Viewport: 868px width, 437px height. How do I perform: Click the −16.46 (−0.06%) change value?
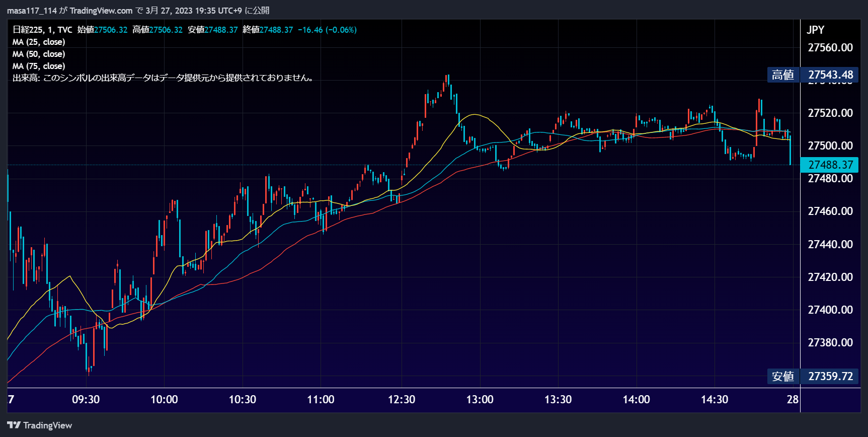coord(327,30)
